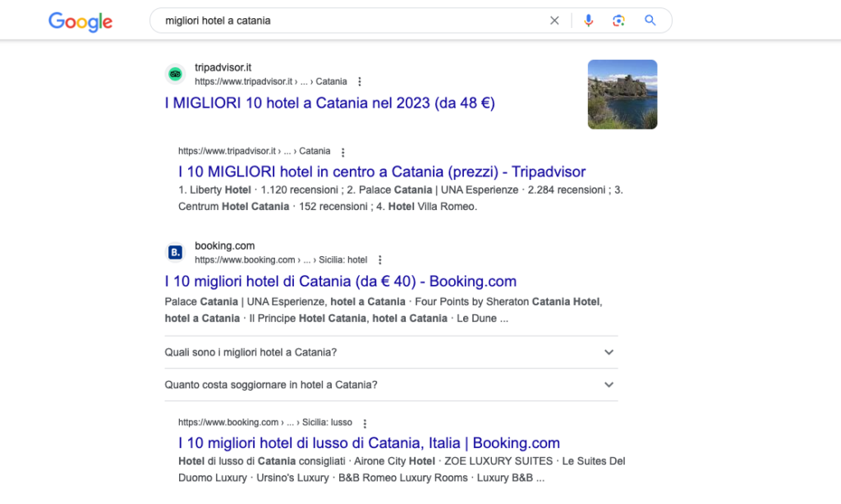841x504 pixels.
Task: Click the Google logo
Action: coord(80,21)
